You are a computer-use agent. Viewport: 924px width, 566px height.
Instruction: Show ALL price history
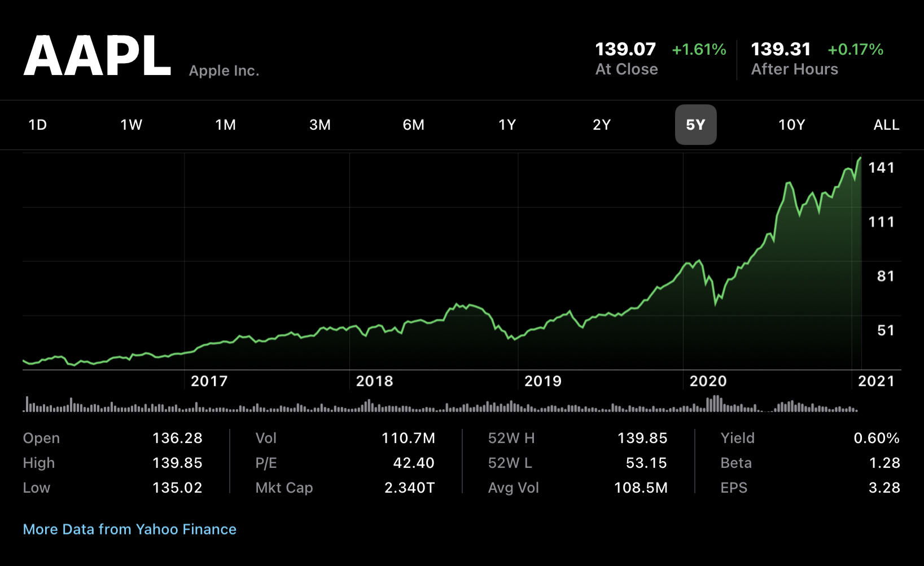point(886,125)
